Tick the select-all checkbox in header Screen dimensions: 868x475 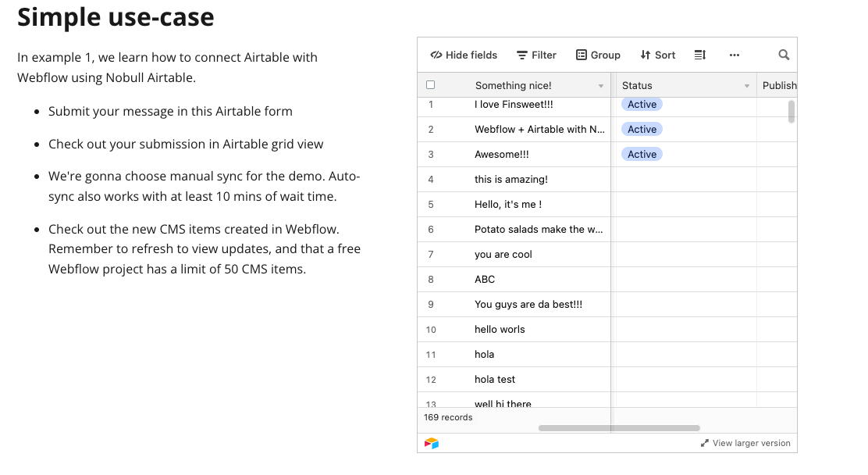point(431,85)
